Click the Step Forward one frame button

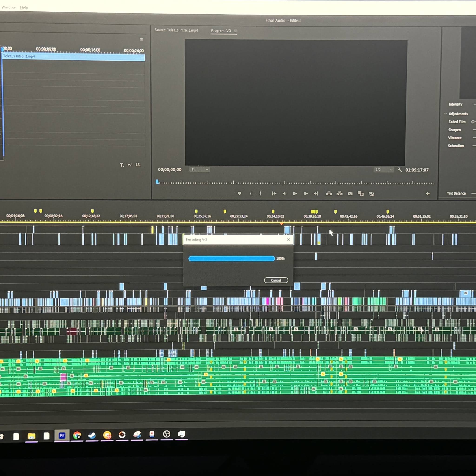tap(305, 194)
